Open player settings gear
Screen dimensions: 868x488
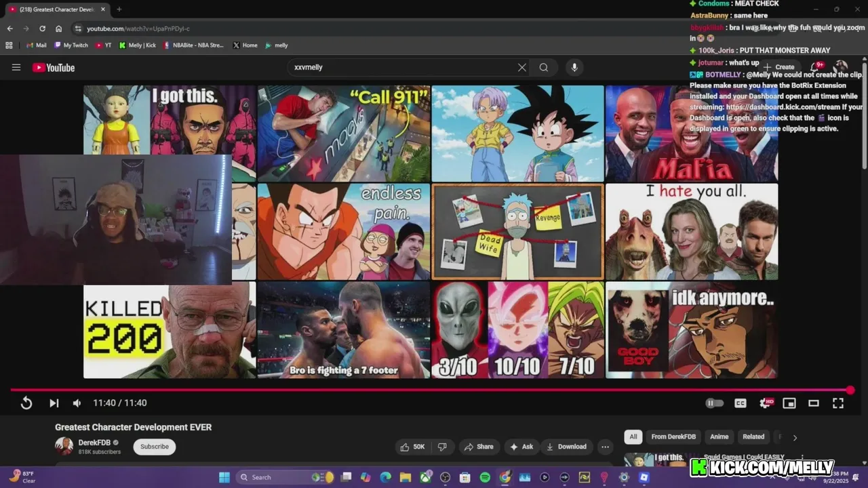(x=766, y=403)
